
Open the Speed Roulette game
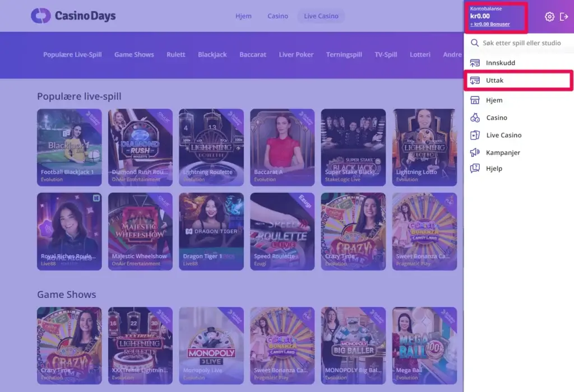pos(283,231)
